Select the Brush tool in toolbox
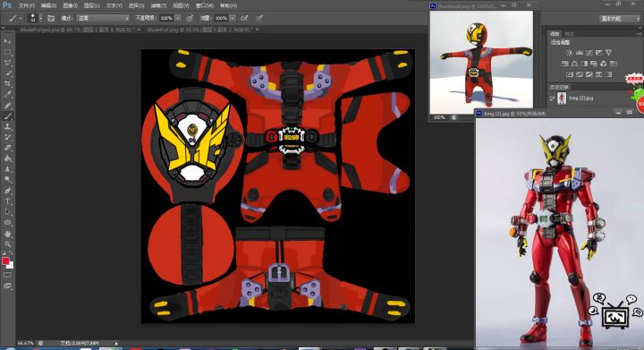Image resolution: width=644 pixels, height=350 pixels. [x=7, y=116]
